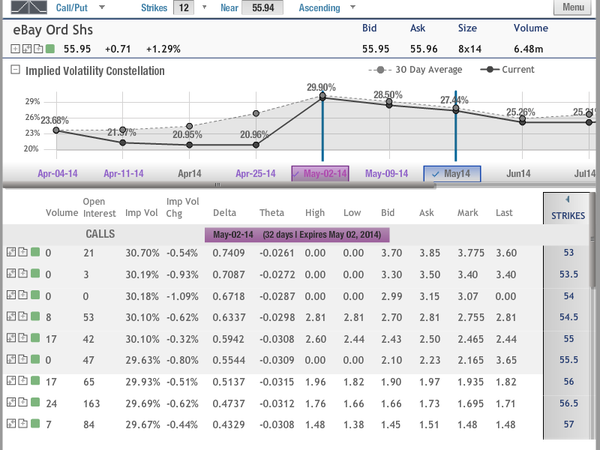
Task: Collapse the Implied Volatility Constellation section
Action: coord(15,70)
